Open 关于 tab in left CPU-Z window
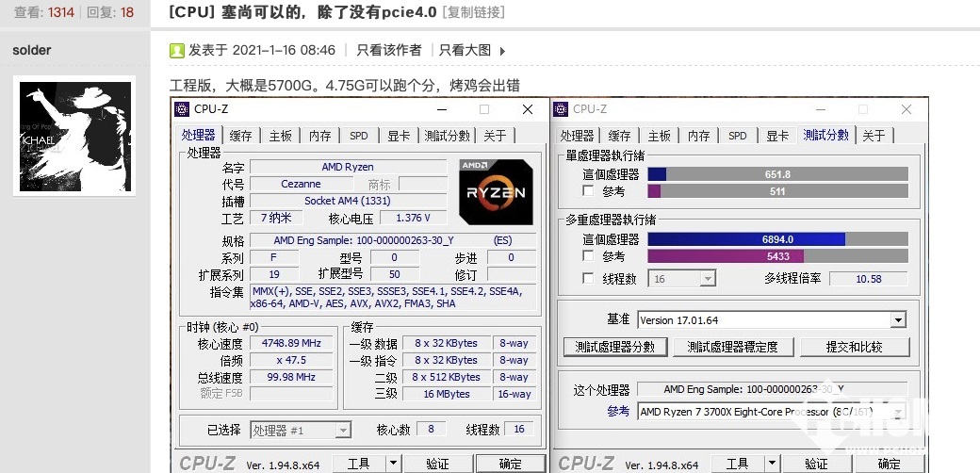Screen dimensions: 980x473 coord(495,136)
